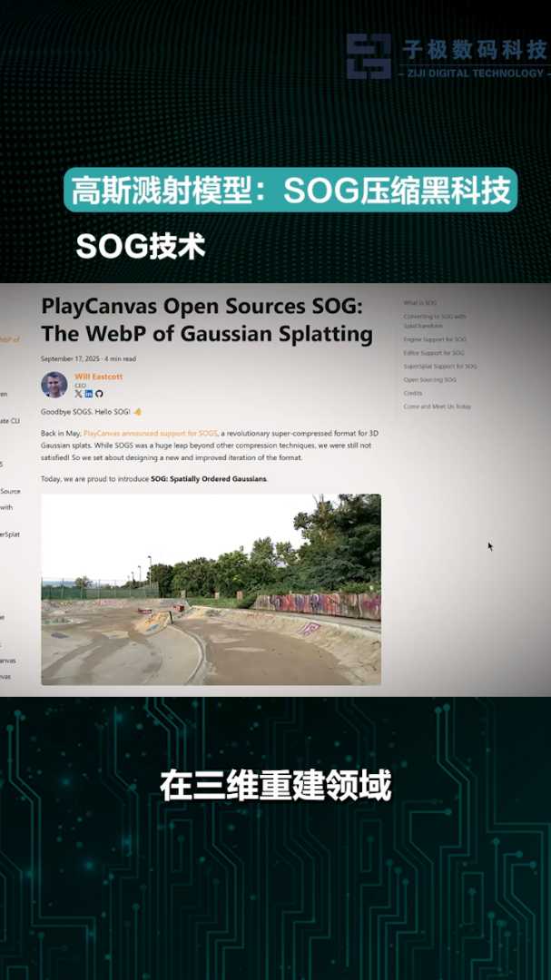Screen dimensions: 551x980
Task: Jump to 'What is SOG' section
Action: coord(420,303)
